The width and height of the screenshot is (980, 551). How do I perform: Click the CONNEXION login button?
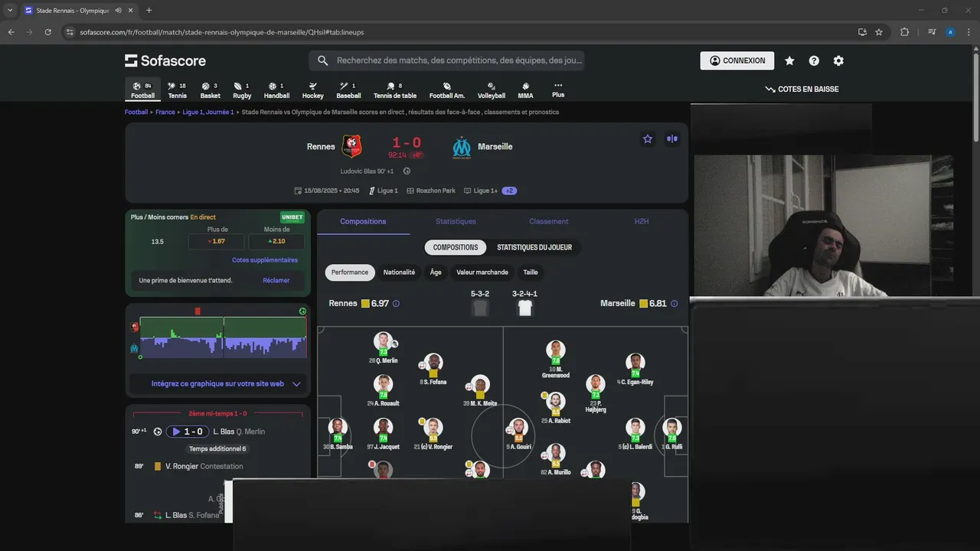tap(737, 60)
